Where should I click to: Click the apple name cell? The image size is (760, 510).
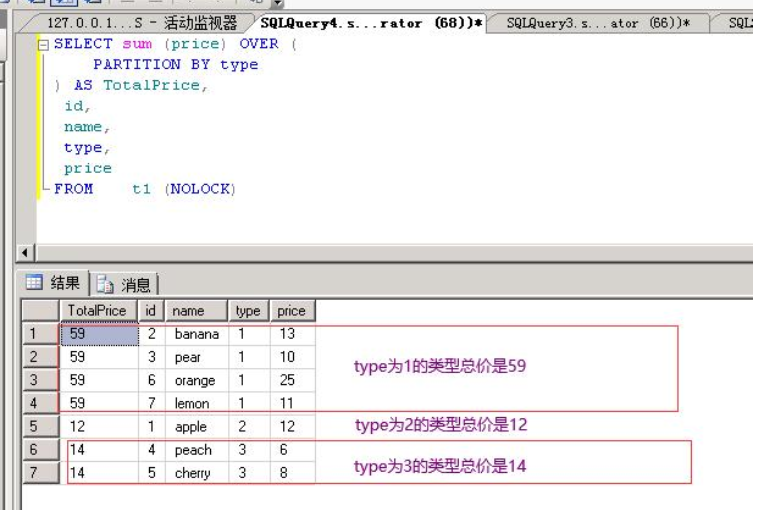[x=196, y=427]
